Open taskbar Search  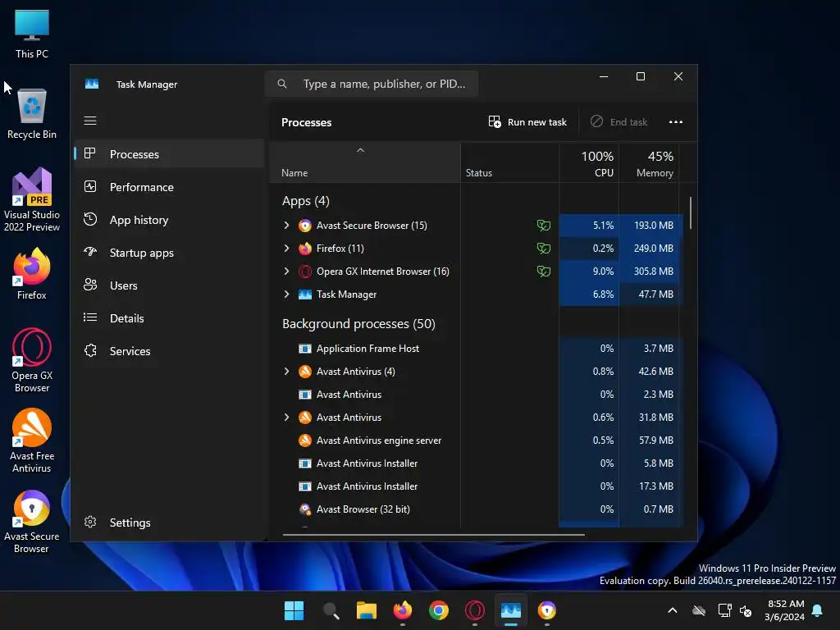[331, 610]
